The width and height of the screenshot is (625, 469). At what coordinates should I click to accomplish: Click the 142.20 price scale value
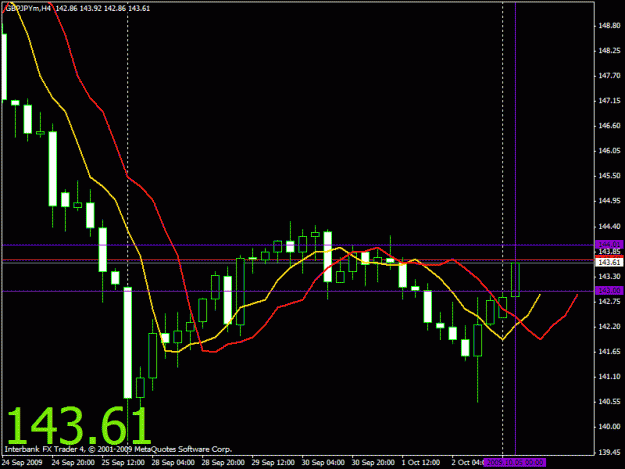[x=609, y=326]
